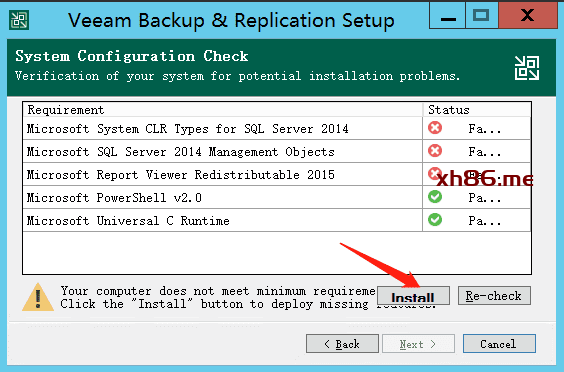Click the Install button
Viewport: 564px width, 372px height.
[413, 296]
